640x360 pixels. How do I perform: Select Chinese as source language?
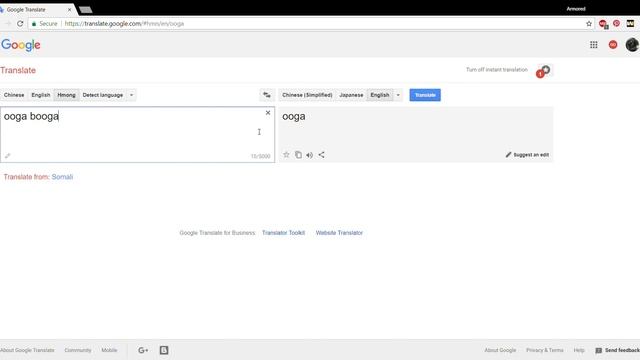pos(14,95)
